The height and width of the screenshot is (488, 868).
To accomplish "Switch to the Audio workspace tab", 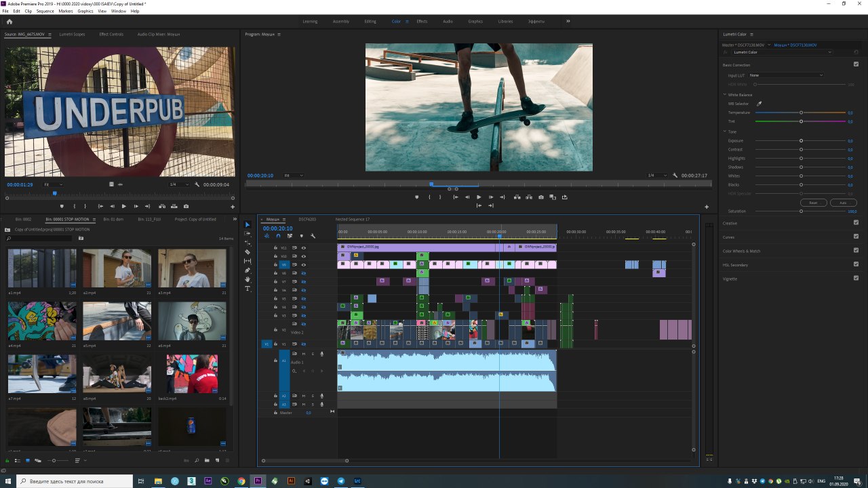I will coord(448,22).
